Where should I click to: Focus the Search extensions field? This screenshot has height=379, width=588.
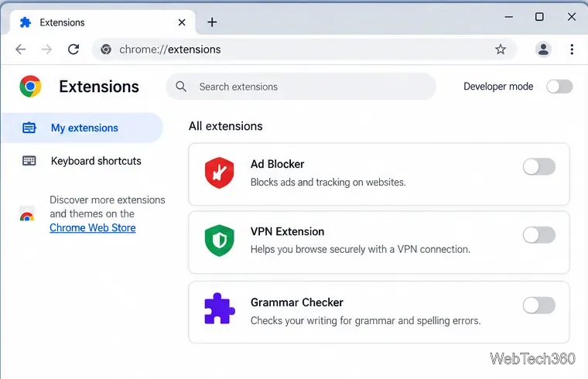(301, 87)
